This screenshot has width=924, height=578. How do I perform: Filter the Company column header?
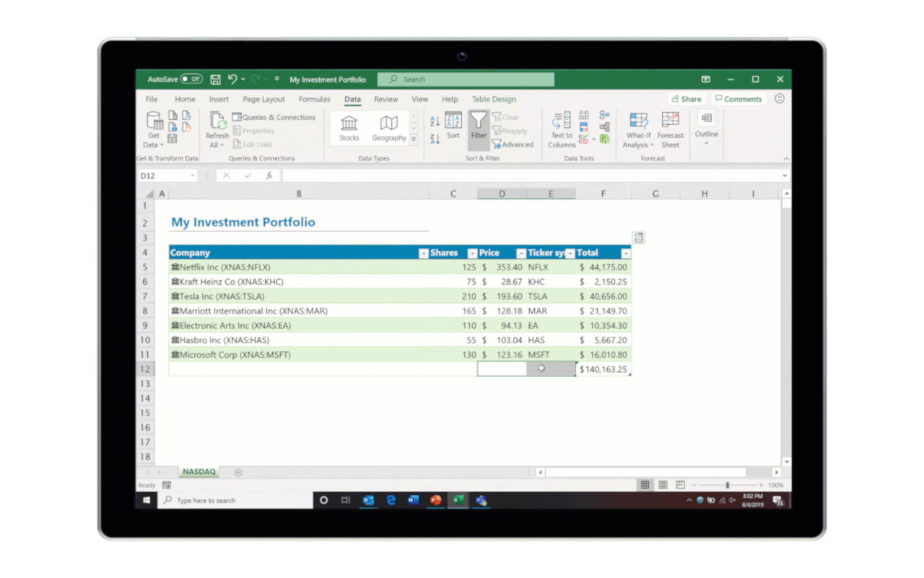pyautogui.click(x=423, y=253)
